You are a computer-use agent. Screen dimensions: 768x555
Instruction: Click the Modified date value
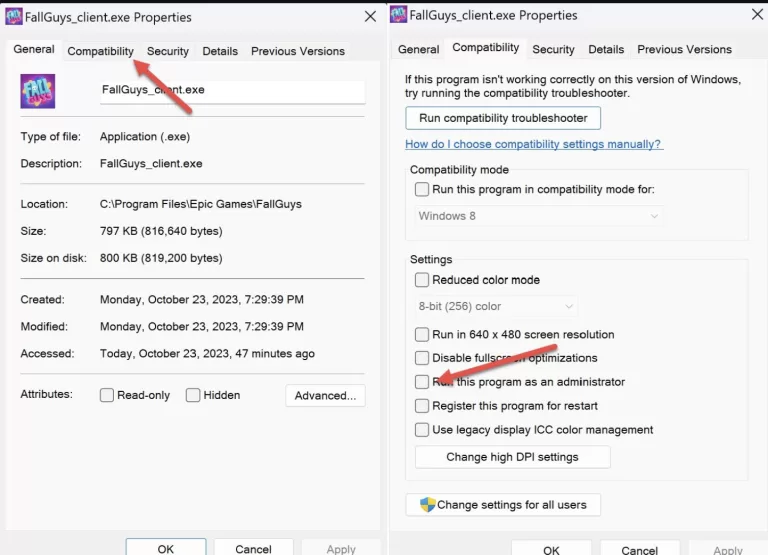(202, 326)
